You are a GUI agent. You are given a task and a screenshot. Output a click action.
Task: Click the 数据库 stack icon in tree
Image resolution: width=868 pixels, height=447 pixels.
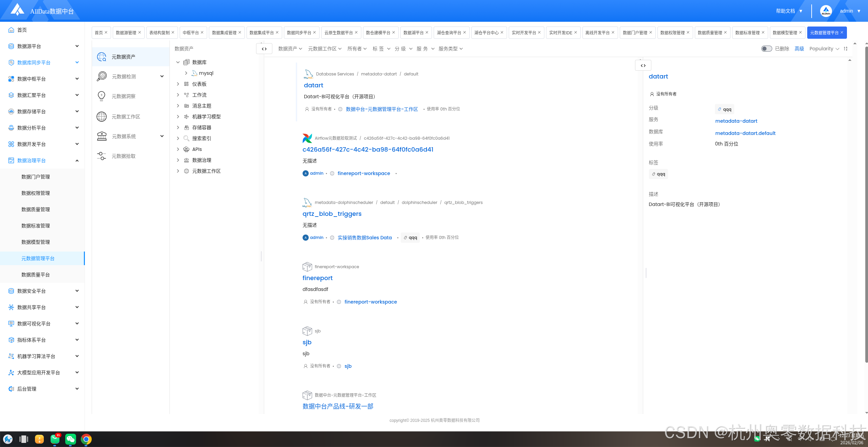[186, 62]
